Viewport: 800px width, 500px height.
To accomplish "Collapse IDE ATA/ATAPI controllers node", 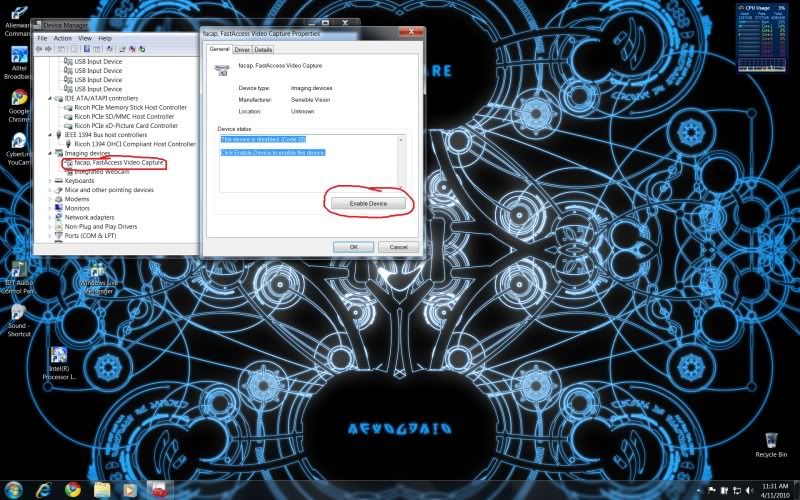I will click(x=50, y=98).
